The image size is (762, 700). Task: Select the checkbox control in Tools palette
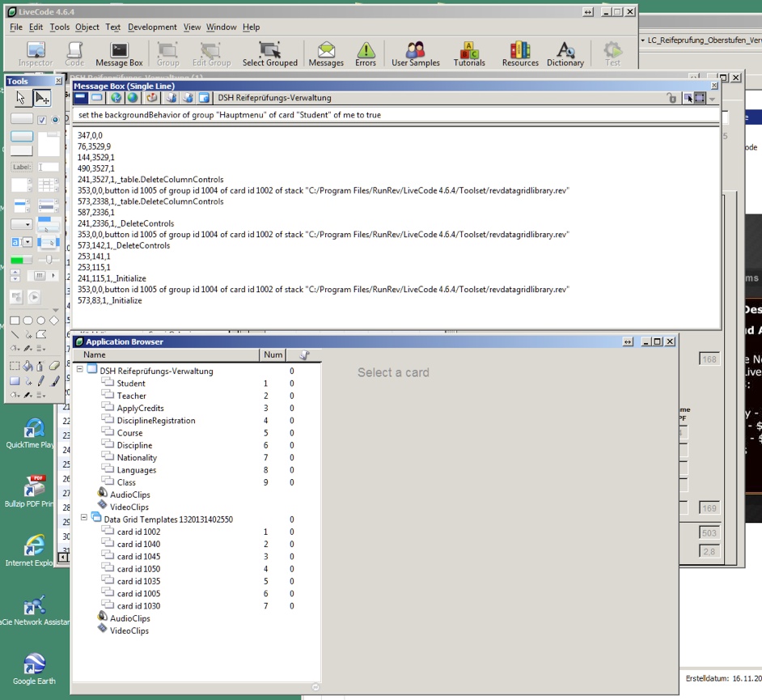pyautogui.click(x=42, y=120)
